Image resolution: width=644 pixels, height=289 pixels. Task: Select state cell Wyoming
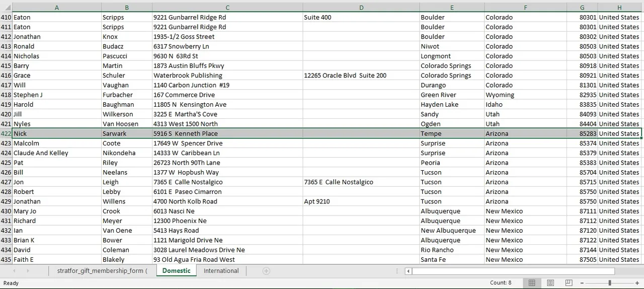(525, 95)
